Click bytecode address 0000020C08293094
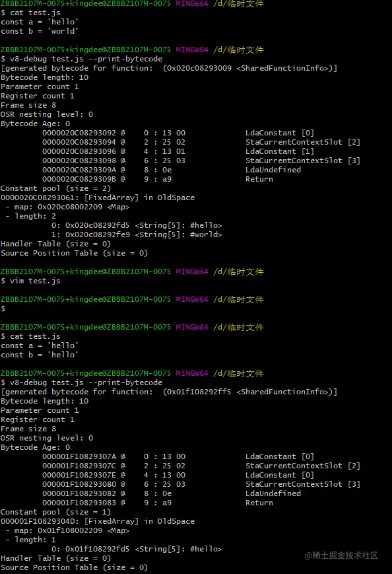 (79, 142)
